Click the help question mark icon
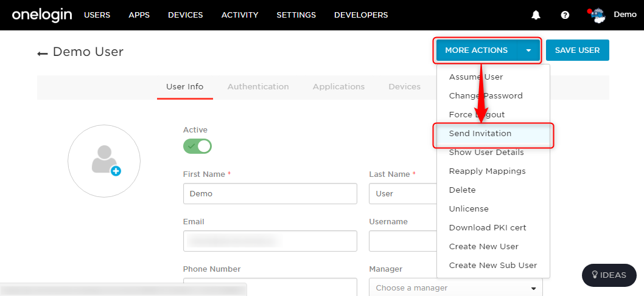This screenshot has height=296, width=644. [x=565, y=15]
